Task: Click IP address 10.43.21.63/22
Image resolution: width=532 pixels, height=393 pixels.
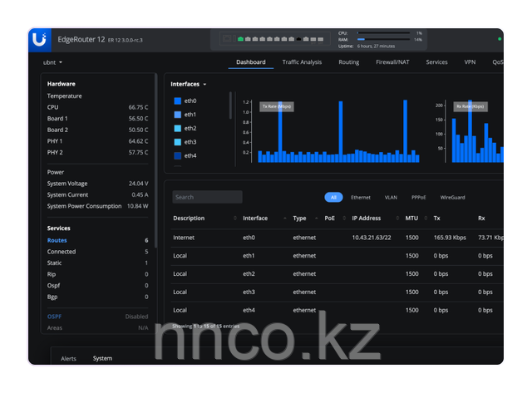Action: [372, 238]
